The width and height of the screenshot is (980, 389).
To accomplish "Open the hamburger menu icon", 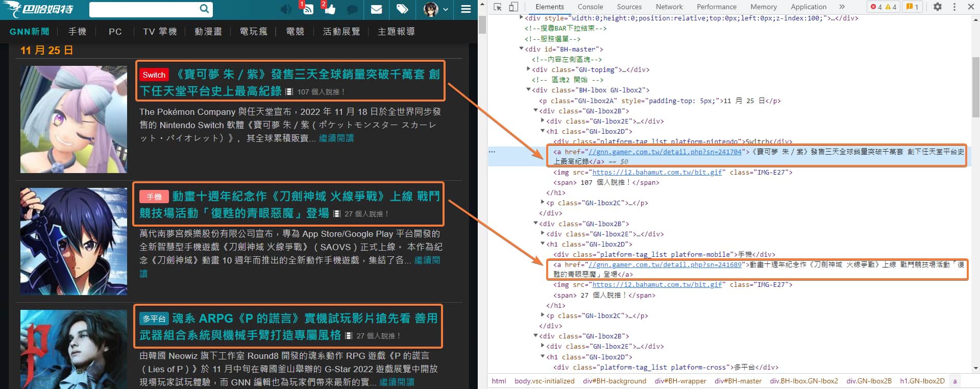I will point(465,9).
